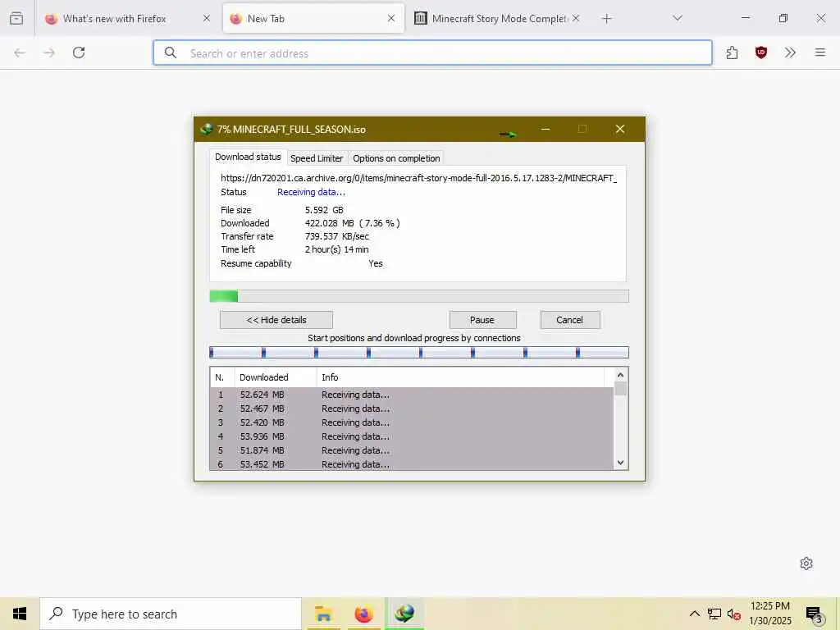Screen dimensions: 840x630
Task: Show more tools overflow chevrons
Action: pos(790,52)
